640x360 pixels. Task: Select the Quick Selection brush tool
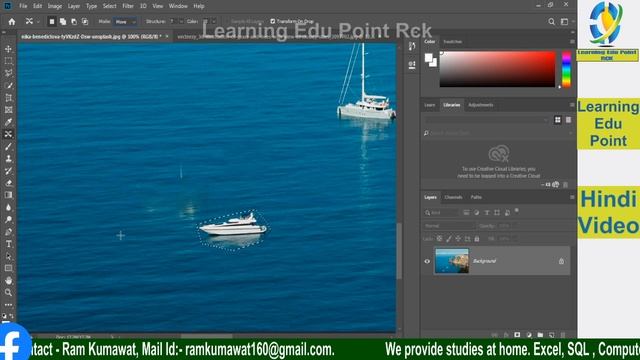pyautogui.click(x=8, y=86)
